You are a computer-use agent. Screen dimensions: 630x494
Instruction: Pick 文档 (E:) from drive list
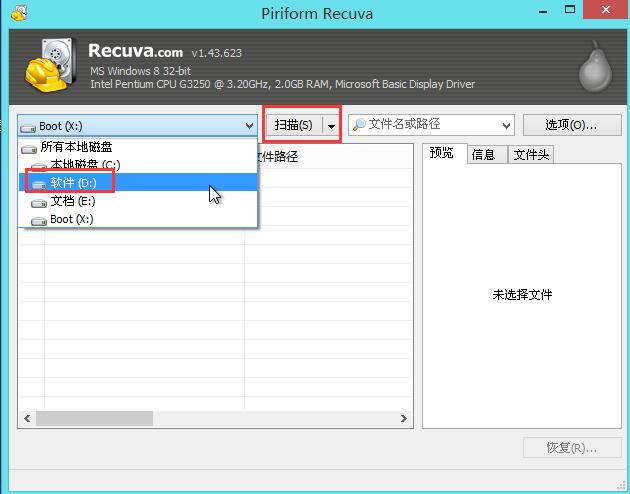137,201
